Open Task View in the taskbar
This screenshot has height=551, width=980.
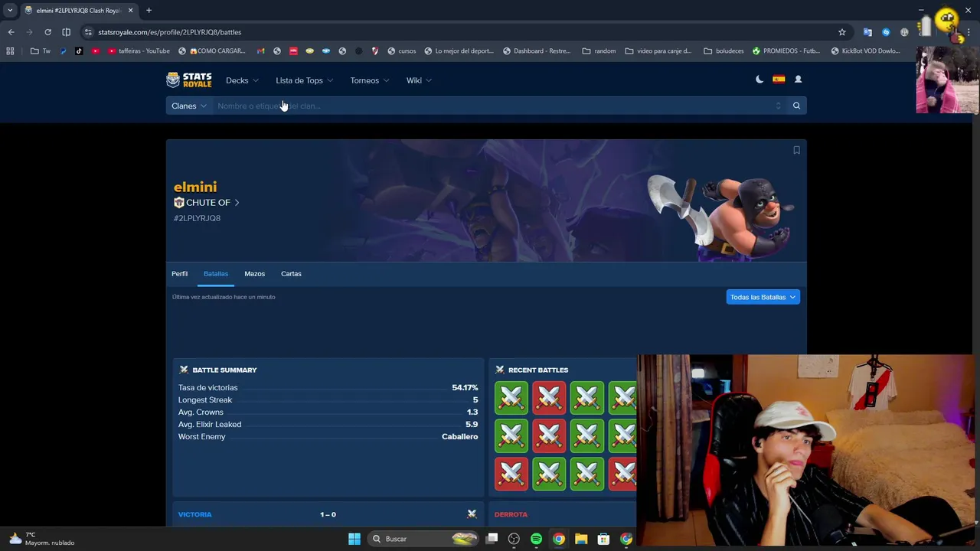pyautogui.click(x=492, y=539)
